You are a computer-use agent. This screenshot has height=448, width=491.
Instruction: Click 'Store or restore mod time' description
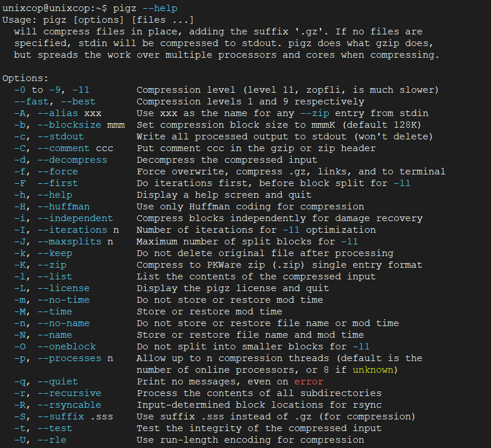pos(210,312)
